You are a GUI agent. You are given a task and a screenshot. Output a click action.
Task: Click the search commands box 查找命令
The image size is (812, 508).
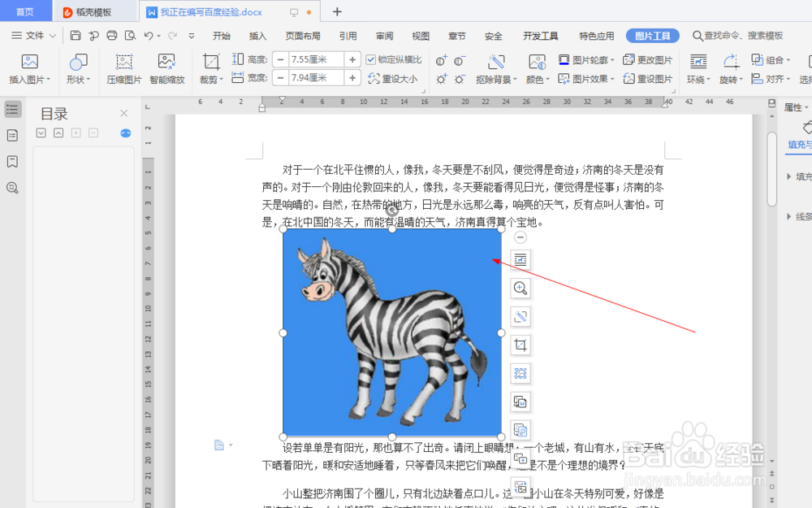pyautogui.click(x=738, y=36)
